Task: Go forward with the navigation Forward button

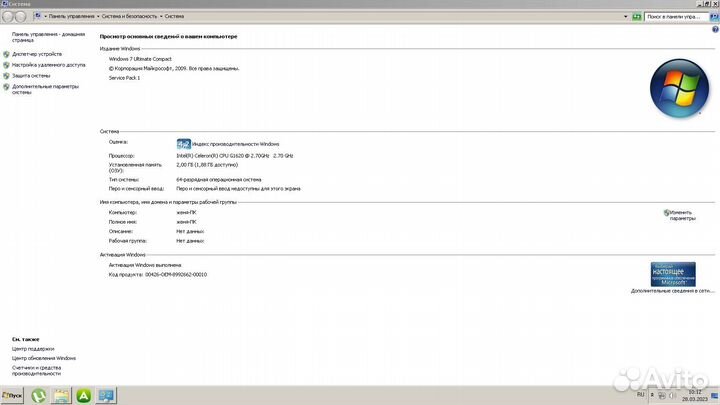Action: [x=20, y=17]
